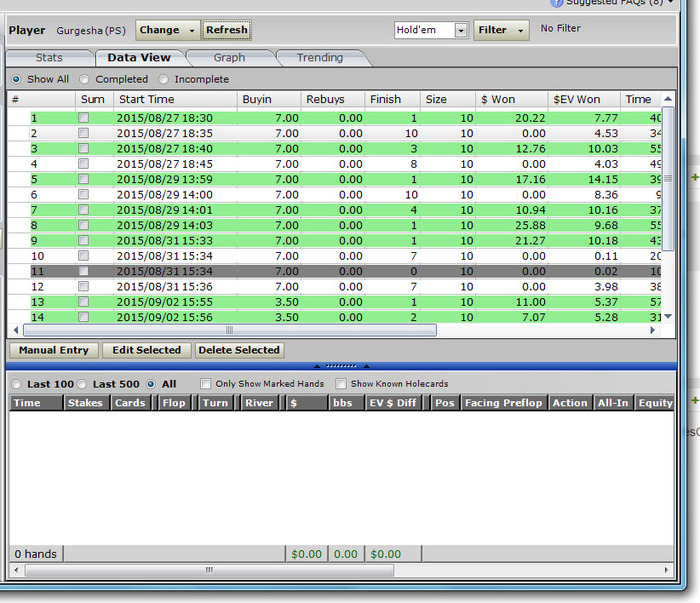Sort hands by the EV $ Diff column header
Viewport: 700px width, 603px height.
tap(393, 403)
